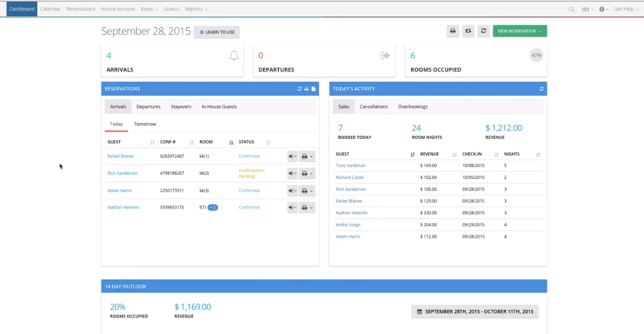The image size is (644, 334).
Task: Refresh the Reservations panel
Action: click(300, 89)
